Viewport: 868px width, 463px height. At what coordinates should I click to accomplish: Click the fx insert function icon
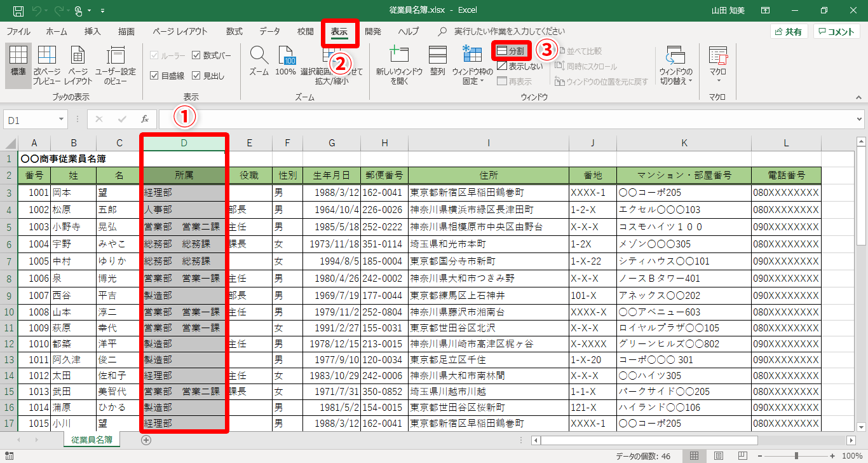click(145, 119)
